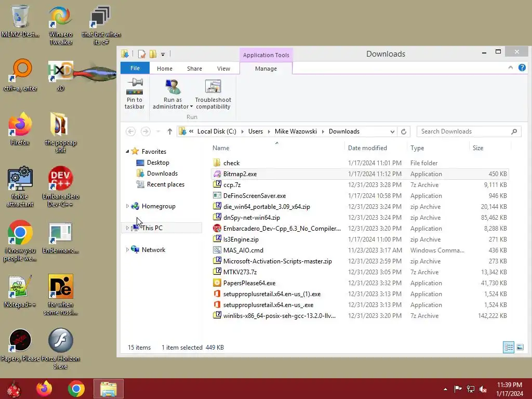Click the Start button on taskbar
This screenshot has width=532, height=399.
coord(14,389)
